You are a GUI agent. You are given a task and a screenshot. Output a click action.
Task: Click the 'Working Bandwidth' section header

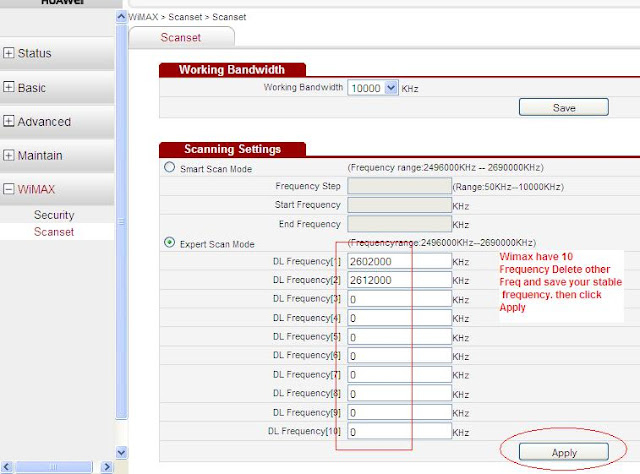[231, 70]
